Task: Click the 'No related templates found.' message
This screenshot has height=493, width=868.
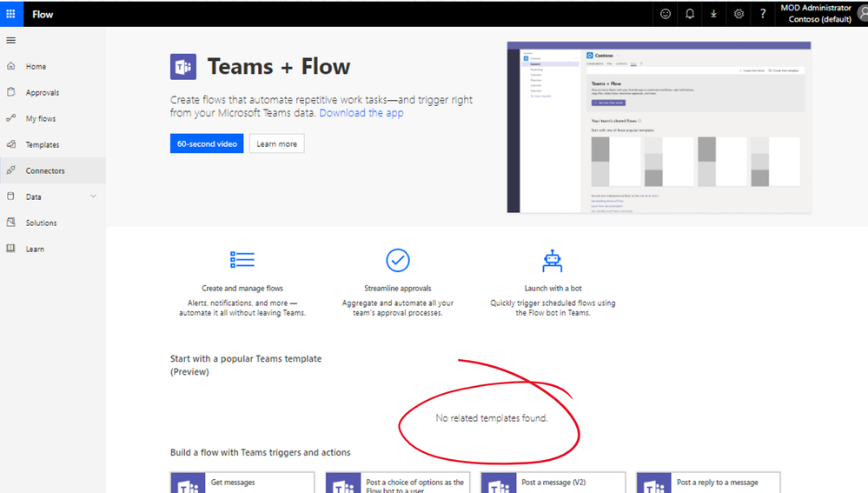Action: pyautogui.click(x=492, y=417)
